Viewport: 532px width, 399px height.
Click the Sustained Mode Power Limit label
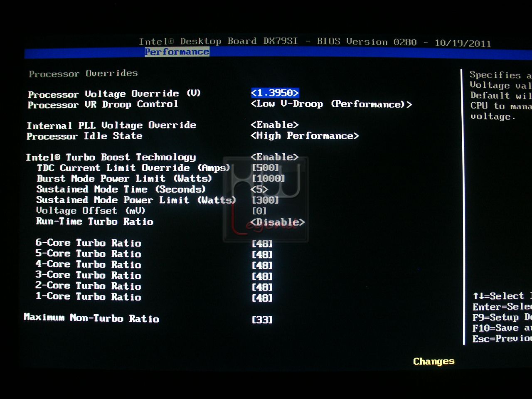[136, 200]
